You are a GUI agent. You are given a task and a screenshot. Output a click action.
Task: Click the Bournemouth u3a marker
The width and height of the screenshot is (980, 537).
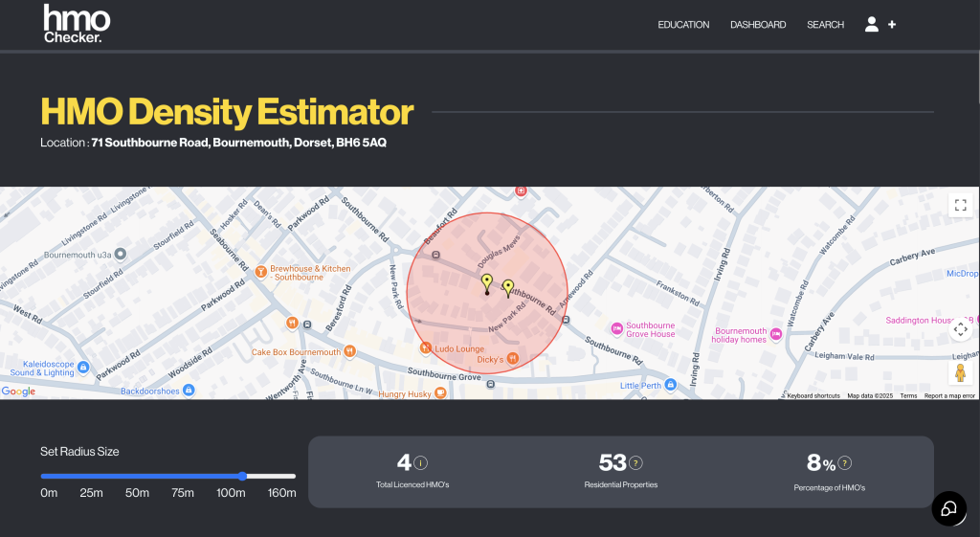pyautogui.click(x=121, y=254)
